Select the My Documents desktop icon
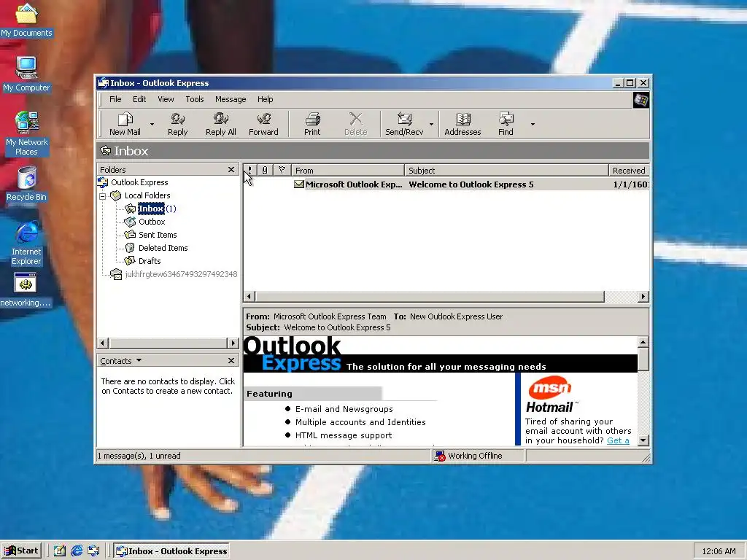 26,20
